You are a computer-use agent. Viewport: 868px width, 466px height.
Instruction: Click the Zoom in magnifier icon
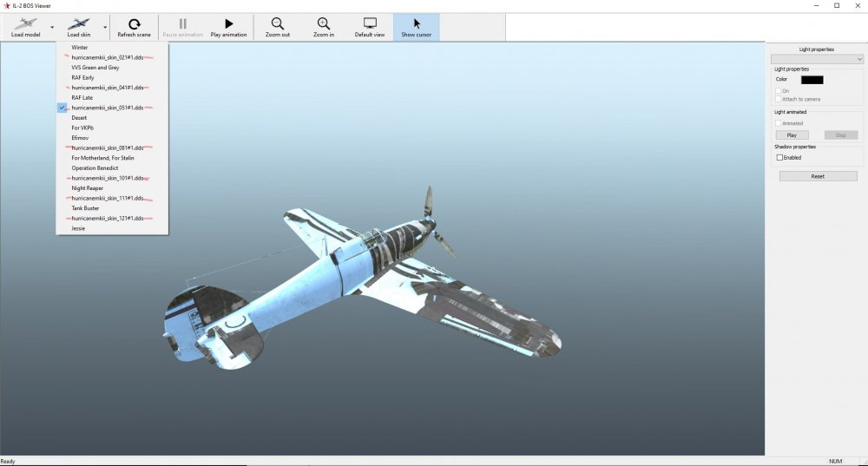point(323,24)
